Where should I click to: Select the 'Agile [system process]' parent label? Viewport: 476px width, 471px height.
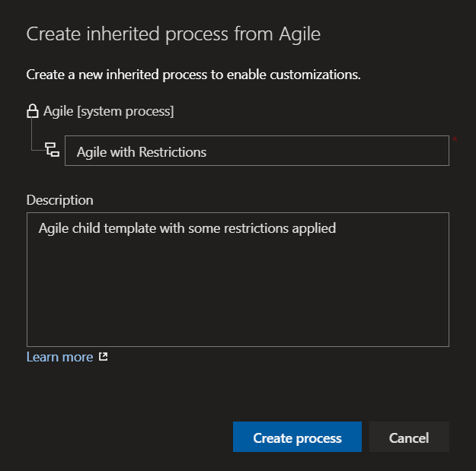tap(108, 112)
